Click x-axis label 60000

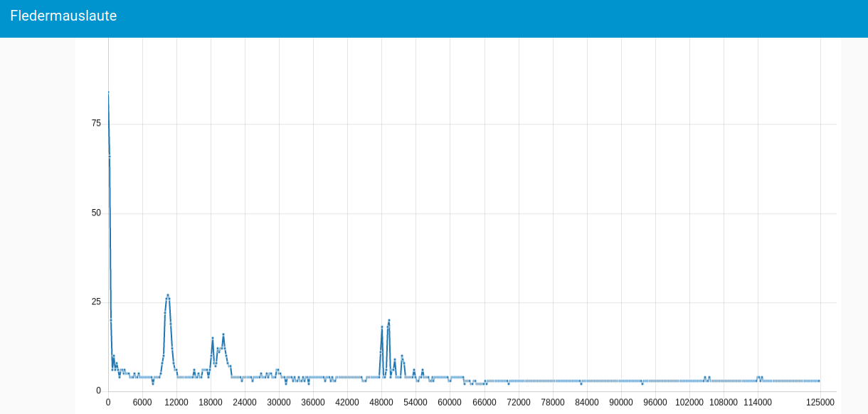point(450,403)
